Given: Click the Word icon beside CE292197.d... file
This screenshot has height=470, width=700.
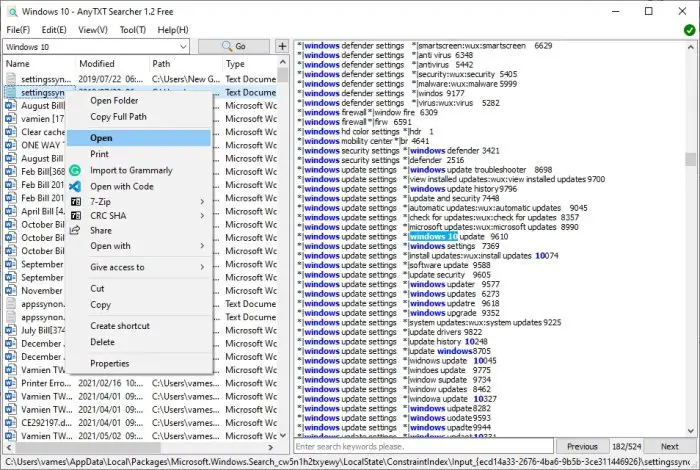Looking at the screenshot, I should [x=10, y=423].
